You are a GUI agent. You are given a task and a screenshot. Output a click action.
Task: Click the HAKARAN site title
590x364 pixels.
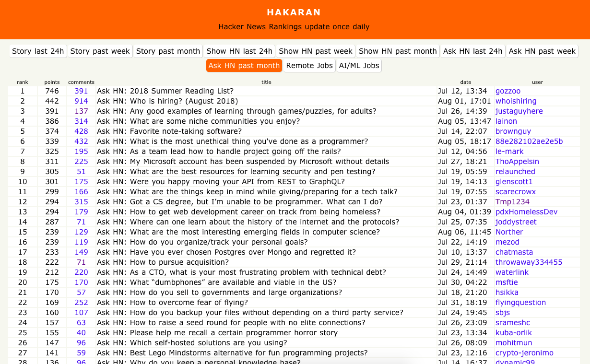(294, 12)
